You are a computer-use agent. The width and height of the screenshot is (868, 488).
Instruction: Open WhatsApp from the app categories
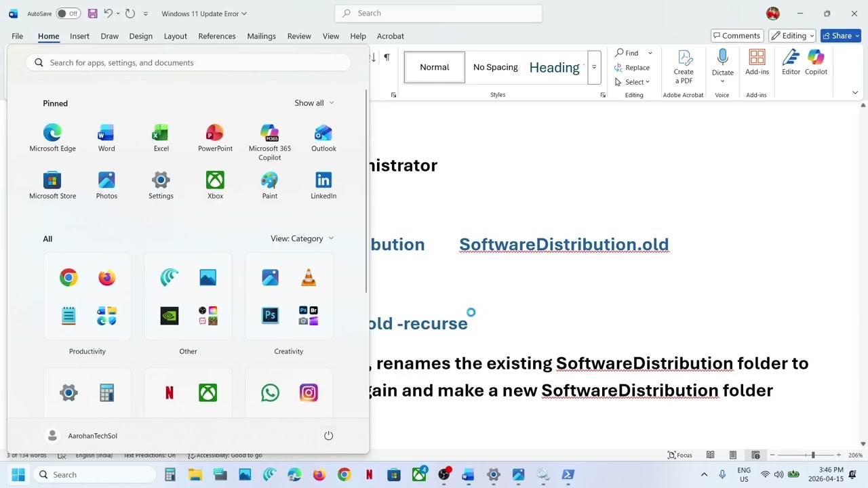270,392
